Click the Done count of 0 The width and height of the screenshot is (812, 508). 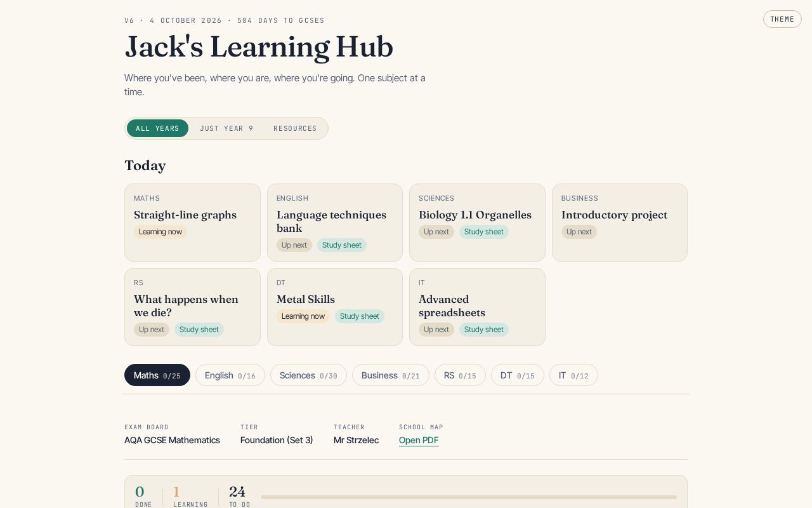[x=140, y=492]
